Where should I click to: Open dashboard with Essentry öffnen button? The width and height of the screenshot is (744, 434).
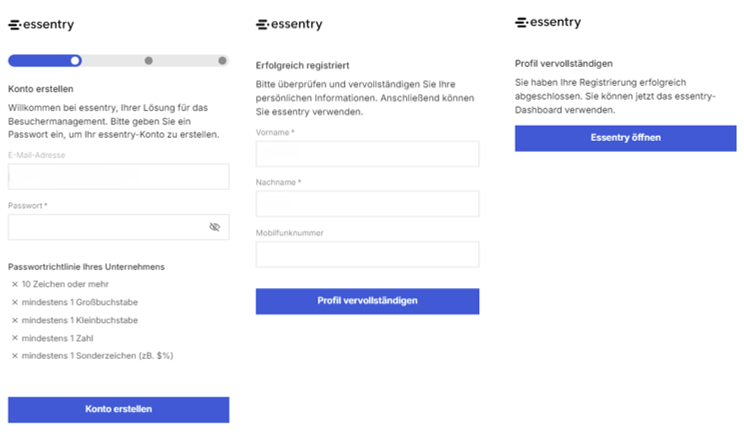(625, 139)
